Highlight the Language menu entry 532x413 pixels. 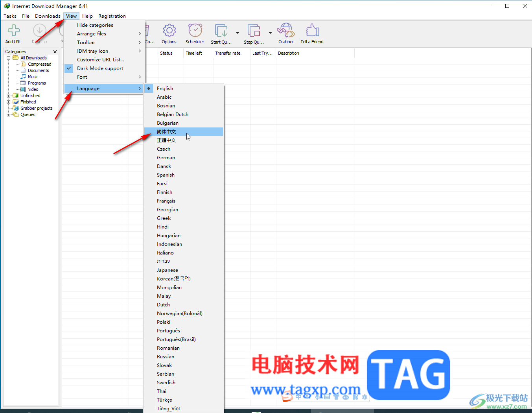[105, 88]
